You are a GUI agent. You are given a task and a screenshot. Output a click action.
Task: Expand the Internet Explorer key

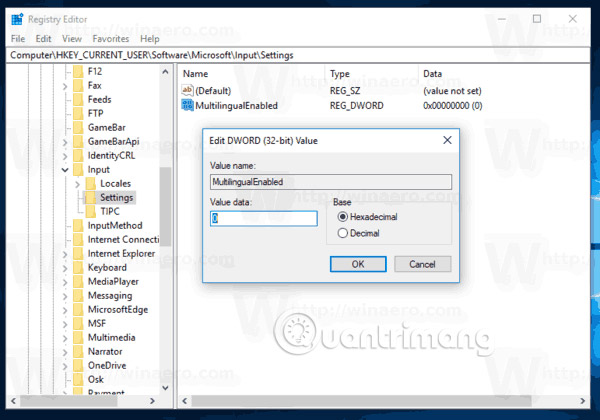click(65, 255)
